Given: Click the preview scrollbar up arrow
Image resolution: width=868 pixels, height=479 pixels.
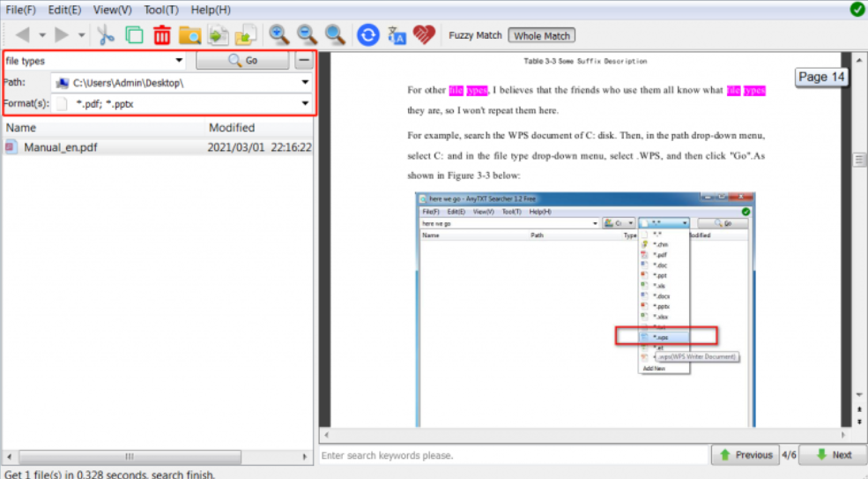Looking at the screenshot, I should (859, 60).
